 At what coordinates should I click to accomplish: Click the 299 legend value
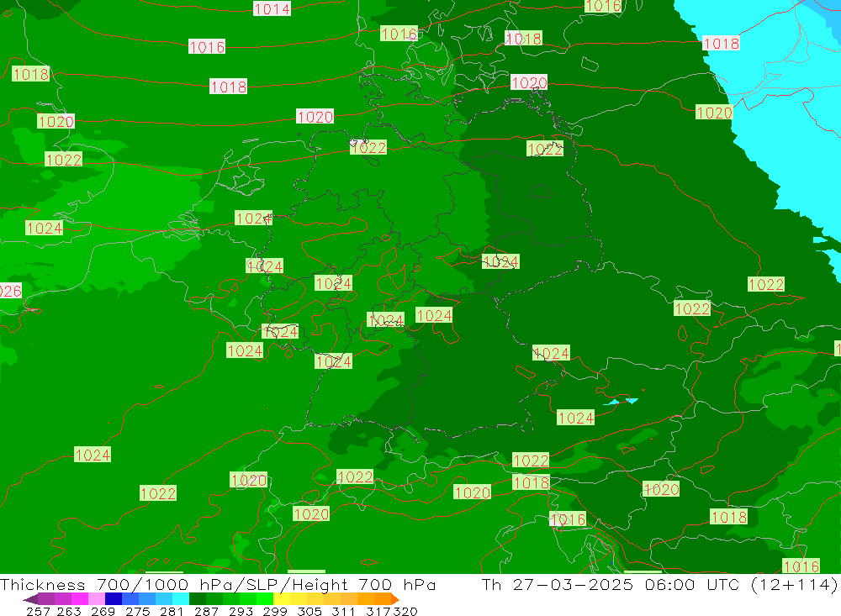(275, 611)
